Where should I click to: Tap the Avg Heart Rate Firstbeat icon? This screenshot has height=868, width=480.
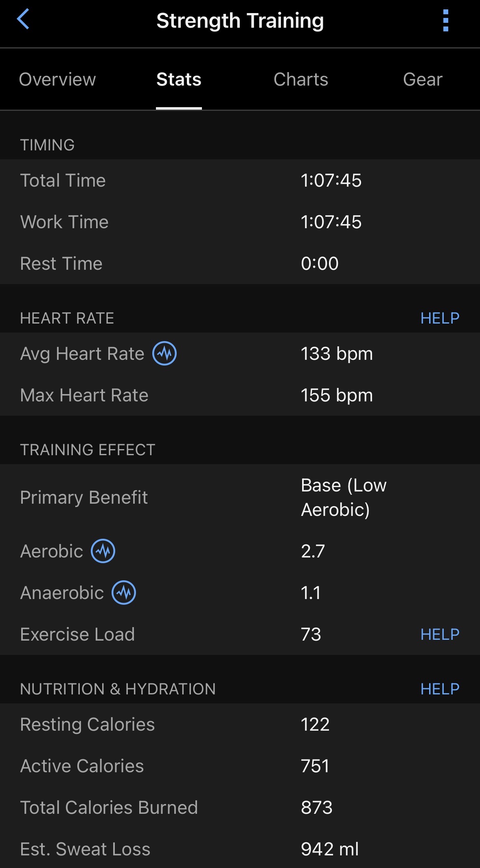[164, 353]
